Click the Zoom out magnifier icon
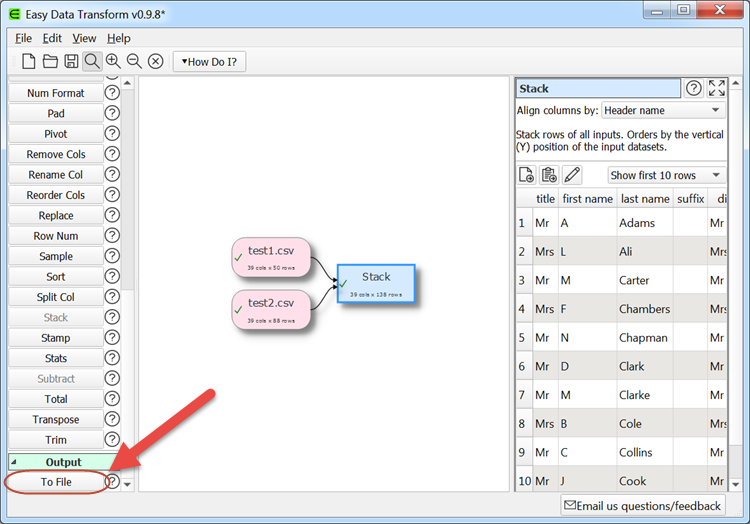Screen dimensions: 750x524 coord(134,61)
